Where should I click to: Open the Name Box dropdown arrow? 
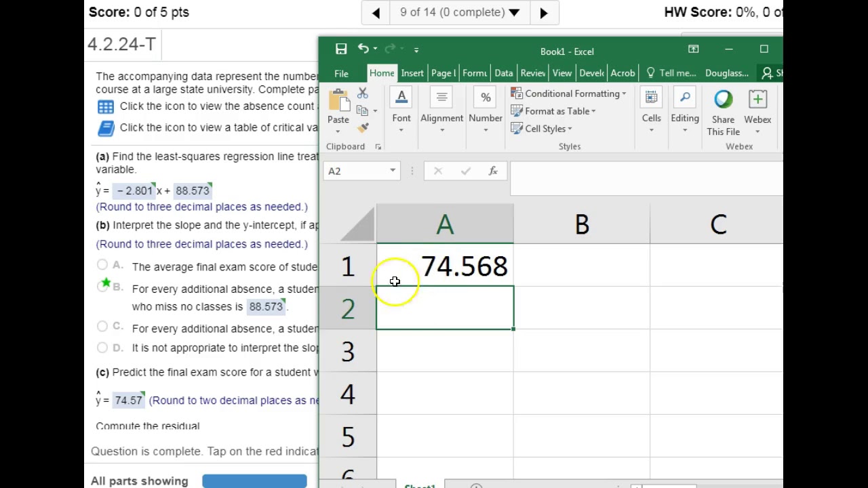(393, 171)
